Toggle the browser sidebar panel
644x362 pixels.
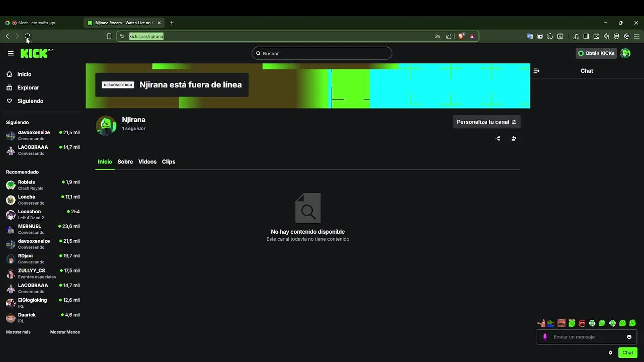click(586, 36)
